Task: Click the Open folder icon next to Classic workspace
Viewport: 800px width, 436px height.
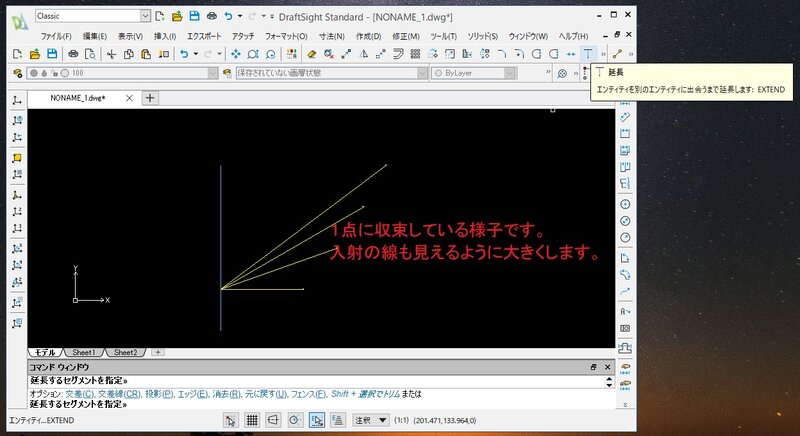Action: tap(177, 16)
